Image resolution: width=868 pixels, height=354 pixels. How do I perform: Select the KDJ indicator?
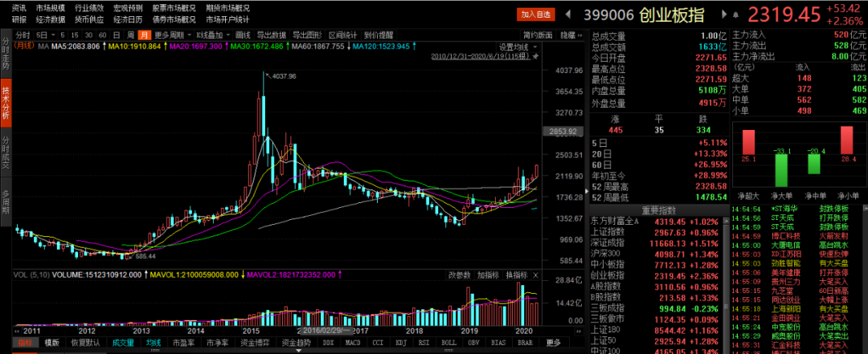tap(401, 343)
